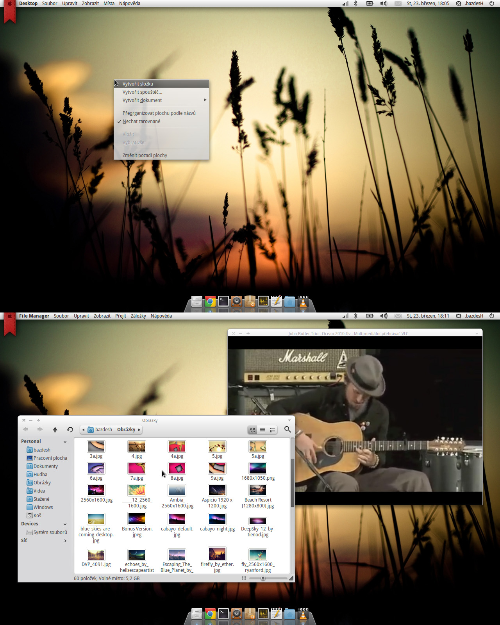Go back in the file manager
This screenshot has width=500, height=625.
click(x=26, y=429)
